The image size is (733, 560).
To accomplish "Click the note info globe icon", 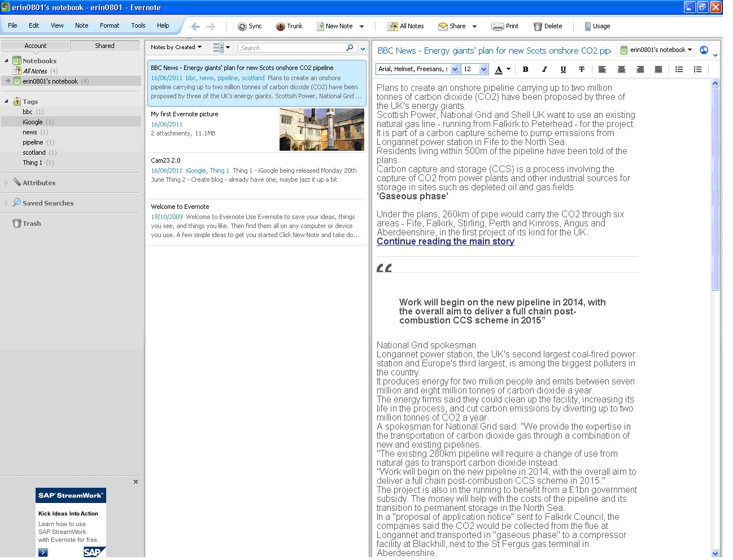I will coord(704,50).
